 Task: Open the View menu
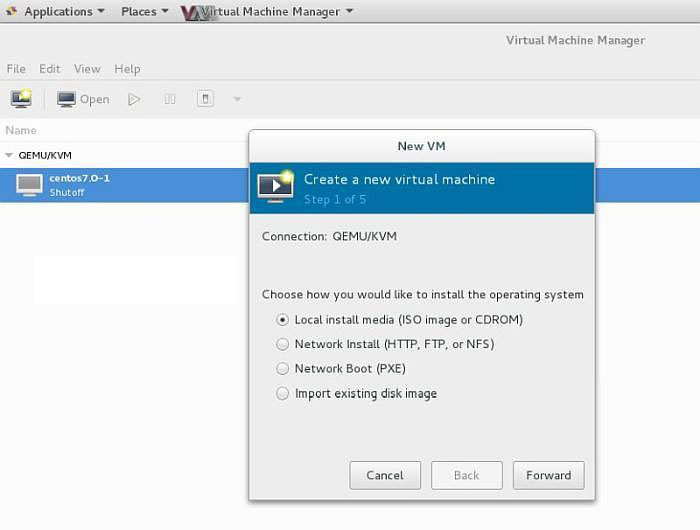click(x=87, y=69)
